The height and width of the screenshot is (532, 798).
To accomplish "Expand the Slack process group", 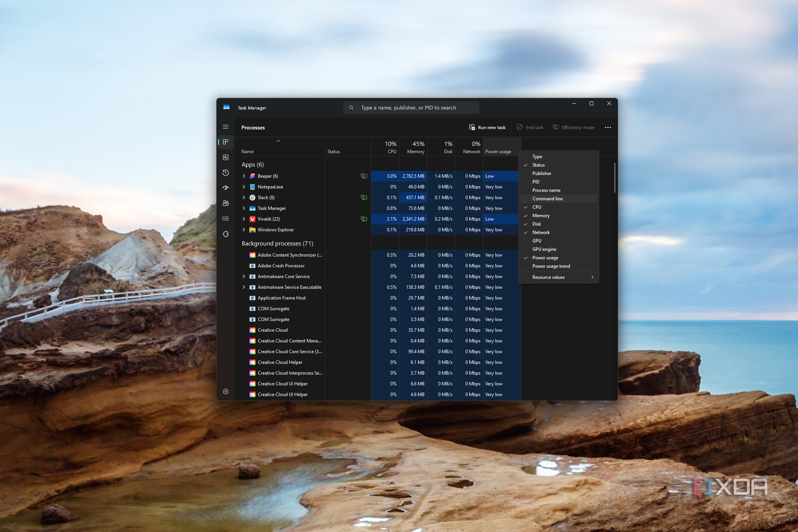I will (x=244, y=197).
